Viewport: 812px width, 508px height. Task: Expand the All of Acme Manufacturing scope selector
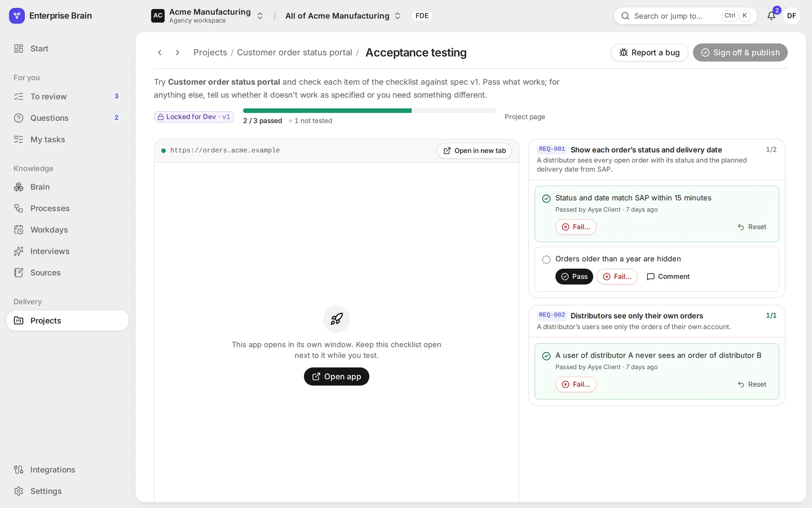(x=398, y=16)
